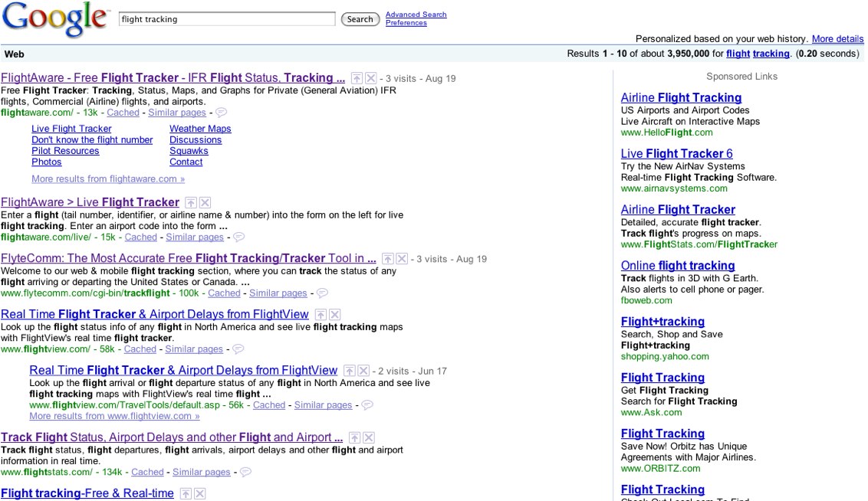Open Preferences link
Viewport: 868px width, 501px height.
click(x=406, y=23)
